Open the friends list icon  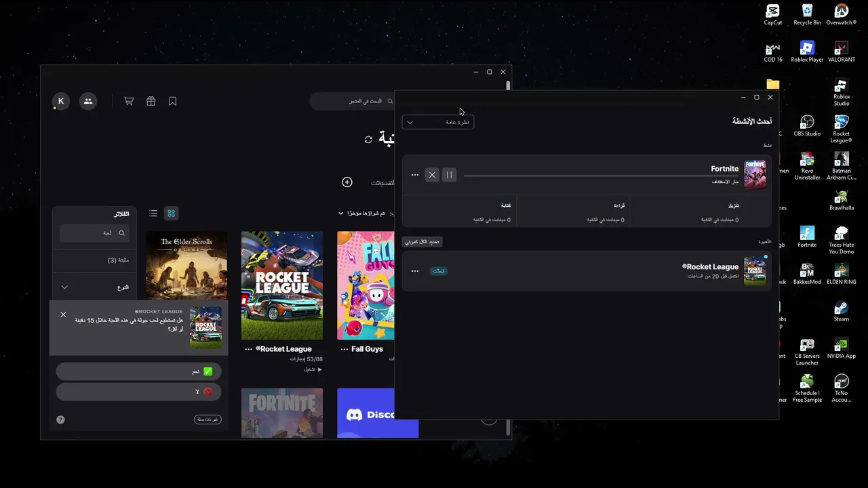pos(88,101)
